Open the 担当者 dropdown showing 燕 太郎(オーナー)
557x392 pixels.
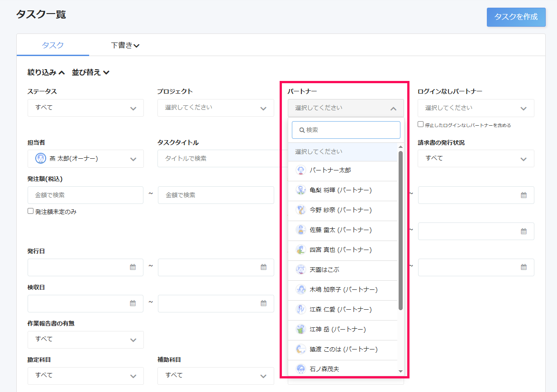pos(86,159)
